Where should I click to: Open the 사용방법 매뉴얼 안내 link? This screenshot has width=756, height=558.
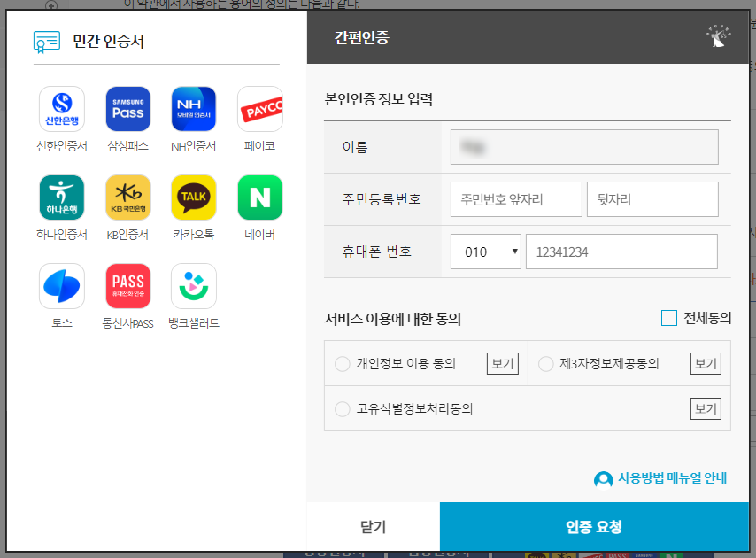(x=672, y=478)
